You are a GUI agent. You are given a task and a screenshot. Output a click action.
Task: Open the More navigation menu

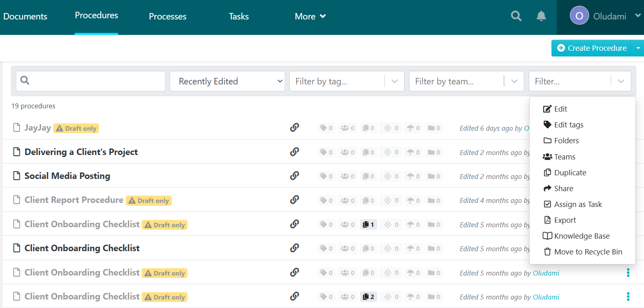click(x=310, y=17)
